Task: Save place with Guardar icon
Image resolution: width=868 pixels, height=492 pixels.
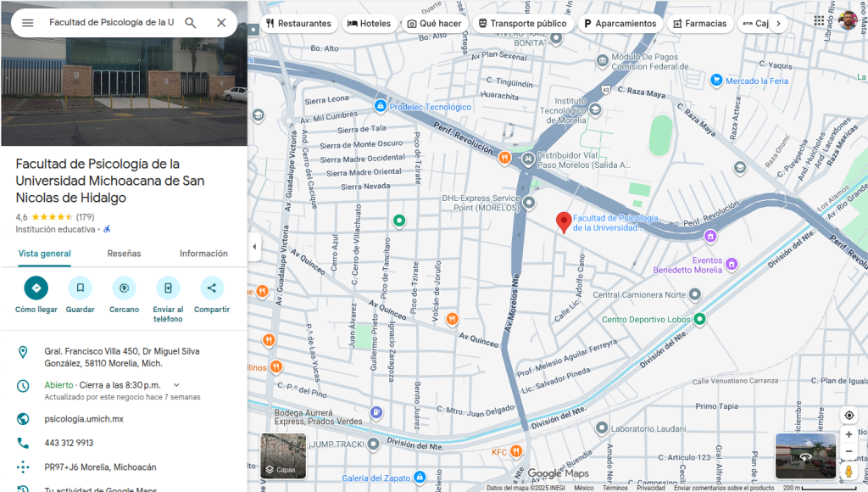Action: point(80,288)
